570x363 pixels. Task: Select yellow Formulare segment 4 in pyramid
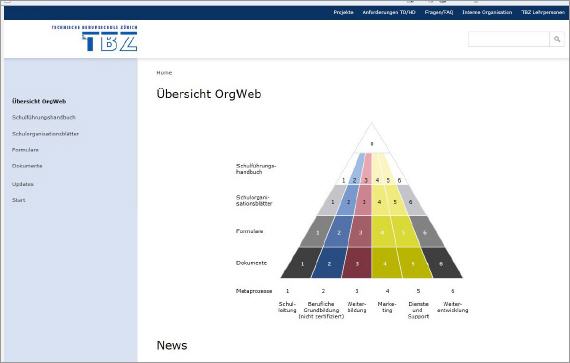382,232
